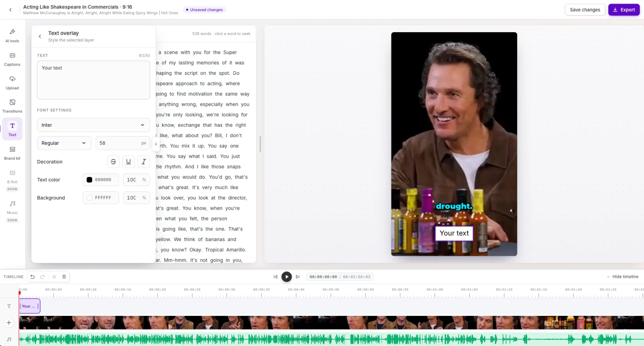Skip to next with playback control
Image resolution: width=644 pixels, height=346 pixels.
tap(298, 277)
